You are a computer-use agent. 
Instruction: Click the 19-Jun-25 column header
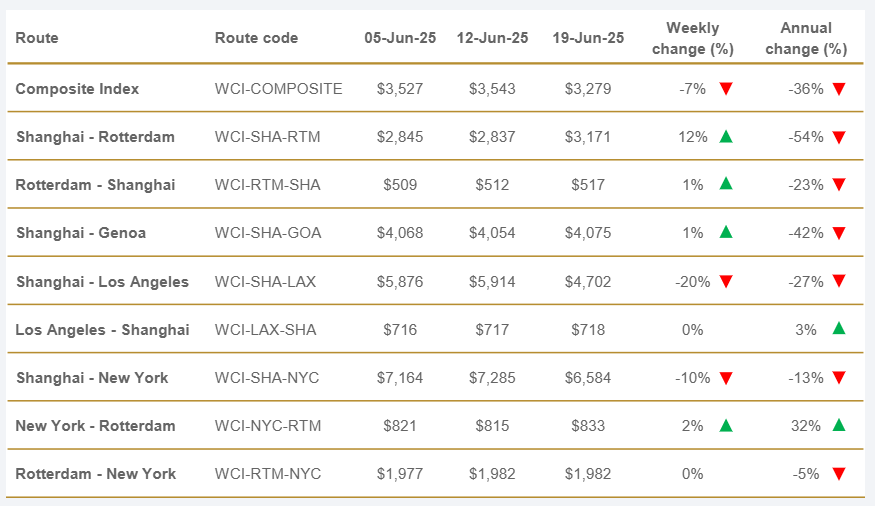point(588,38)
